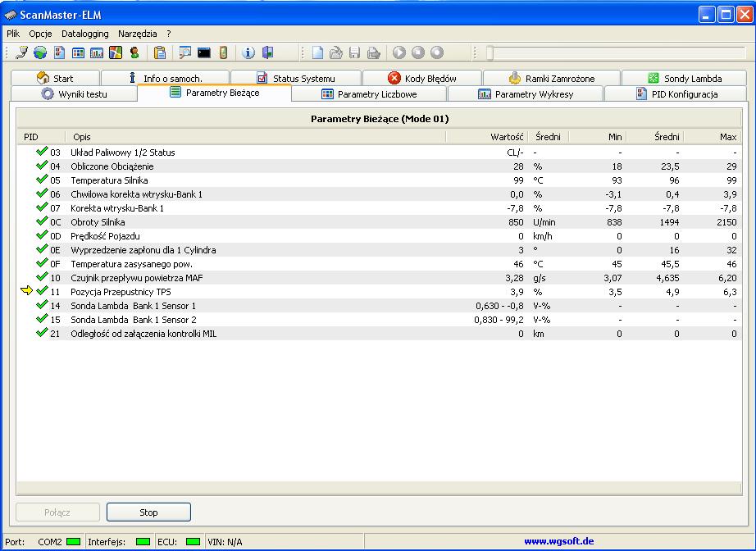
Task: Select the Temperatura zasysanego pow. row
Action: 380,264
